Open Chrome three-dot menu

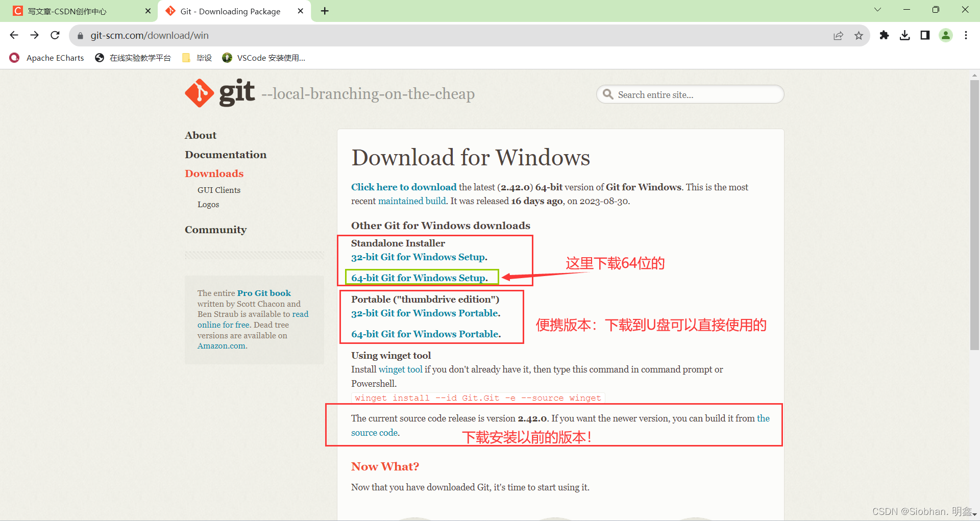pos(966,35)
